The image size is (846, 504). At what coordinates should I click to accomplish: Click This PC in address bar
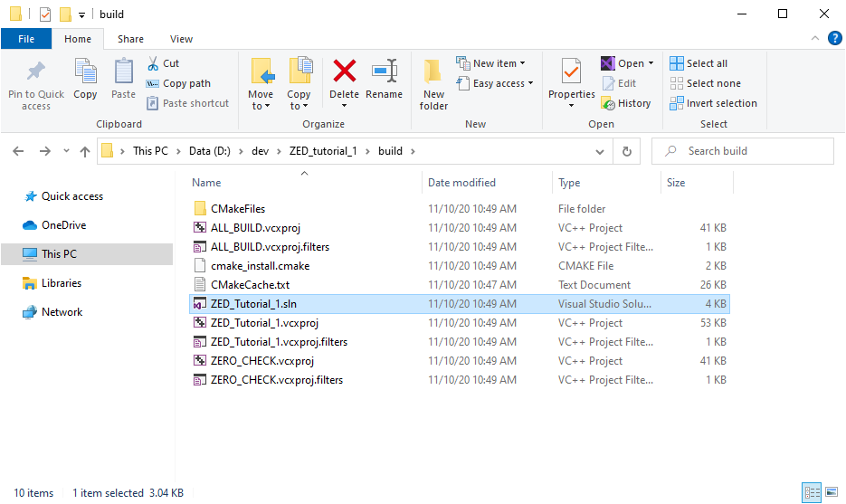[x=150, y=151]
